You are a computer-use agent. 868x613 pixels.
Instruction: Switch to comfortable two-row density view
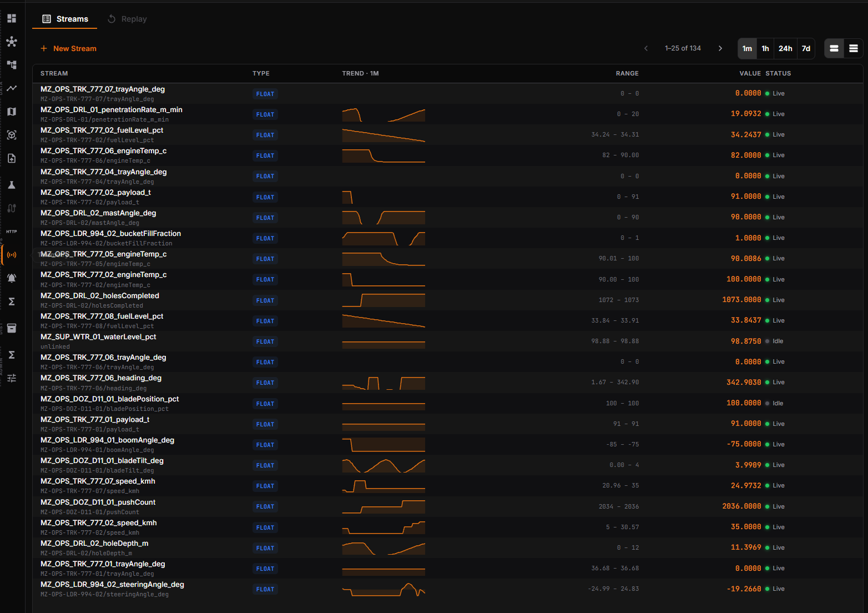[834, 48]
